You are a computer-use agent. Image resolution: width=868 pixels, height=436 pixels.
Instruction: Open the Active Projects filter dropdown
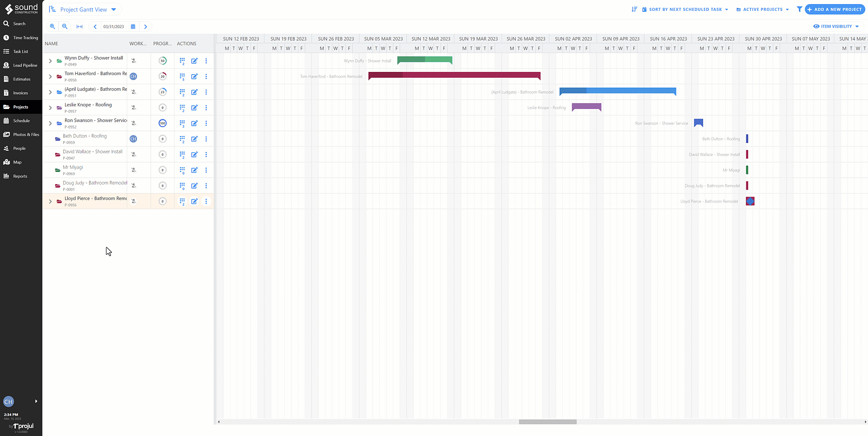(762, 9)
